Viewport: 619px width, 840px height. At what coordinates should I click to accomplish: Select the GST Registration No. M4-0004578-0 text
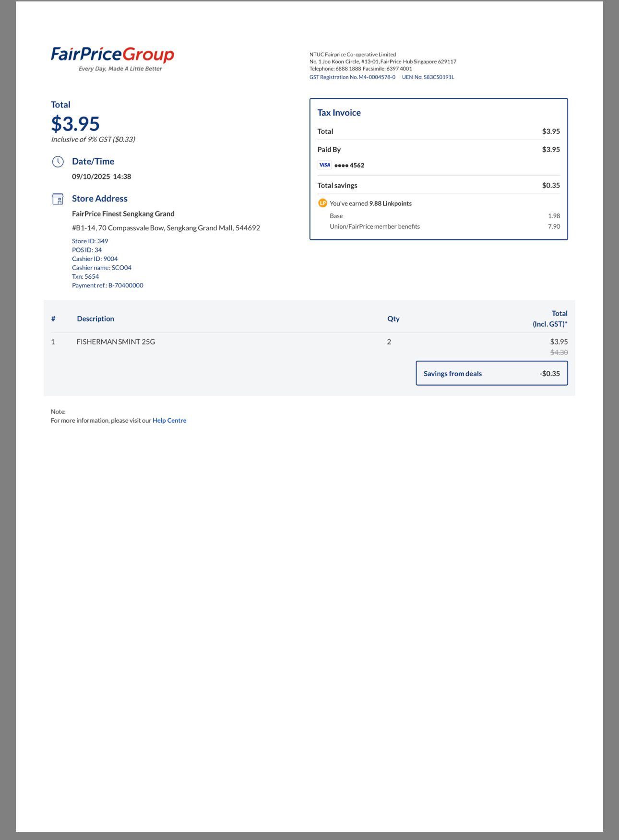[352, 77]
